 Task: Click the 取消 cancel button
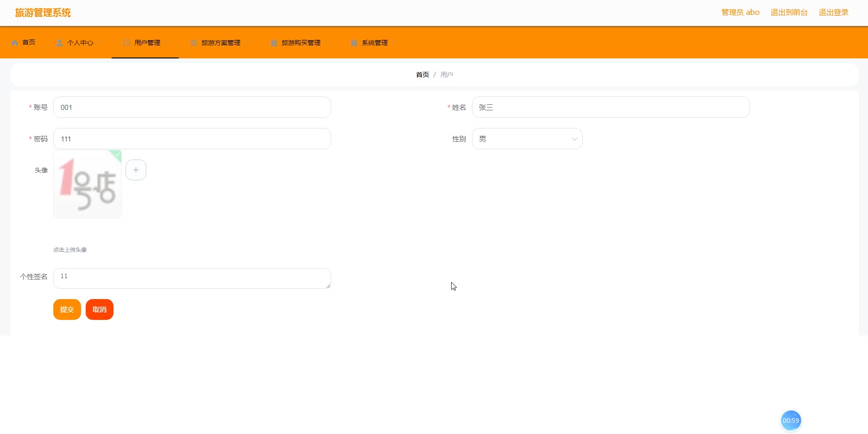100,309
